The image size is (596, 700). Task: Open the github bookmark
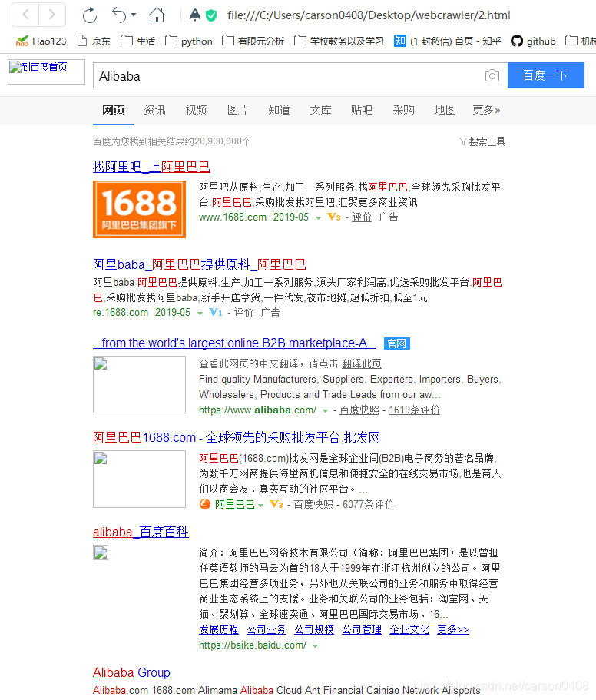(x=533, y=41)
